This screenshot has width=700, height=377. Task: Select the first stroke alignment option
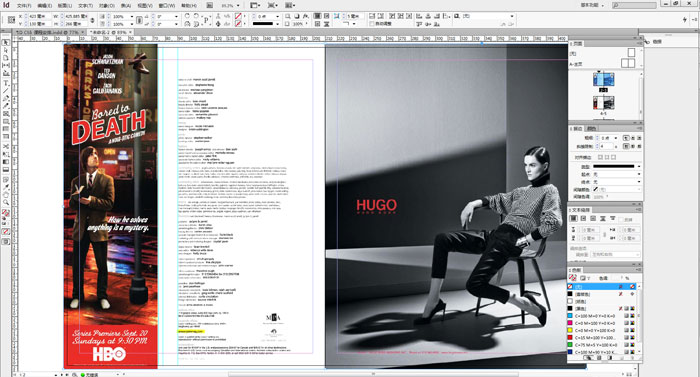pyautogui.click(x=600, y=157)
